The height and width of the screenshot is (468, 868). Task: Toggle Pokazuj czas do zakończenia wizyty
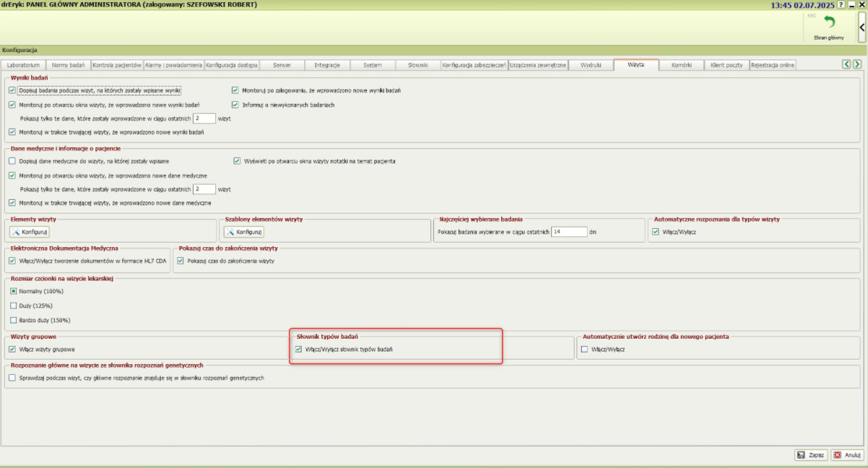pos(181,261)
